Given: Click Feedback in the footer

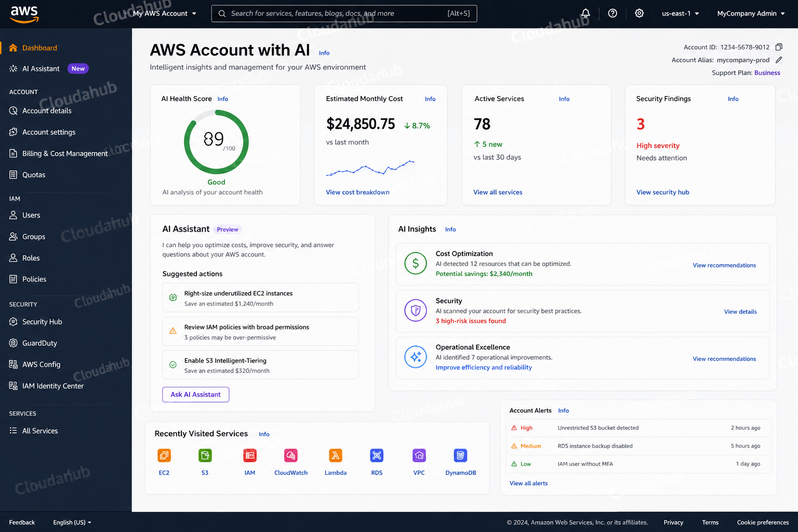Looking at the screenshot, I should pyautogui.click(x=22, y=523).
